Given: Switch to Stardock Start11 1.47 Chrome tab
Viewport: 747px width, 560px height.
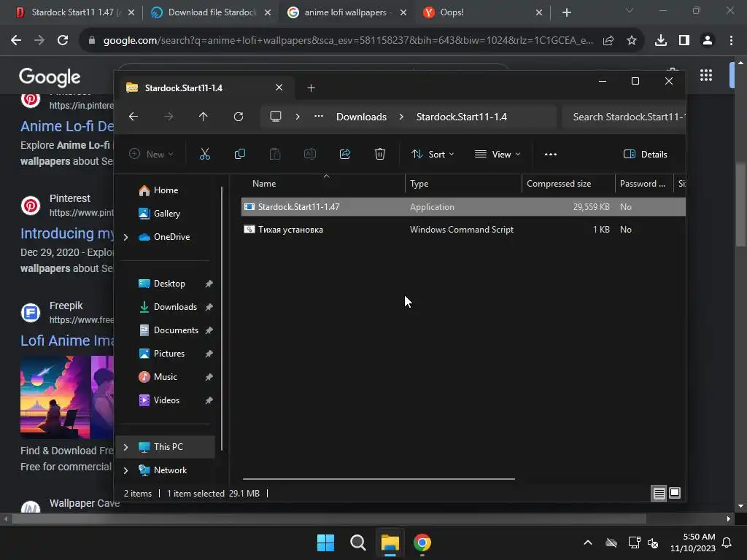Looking at the screenshot, I should click(x=76, y=12).
